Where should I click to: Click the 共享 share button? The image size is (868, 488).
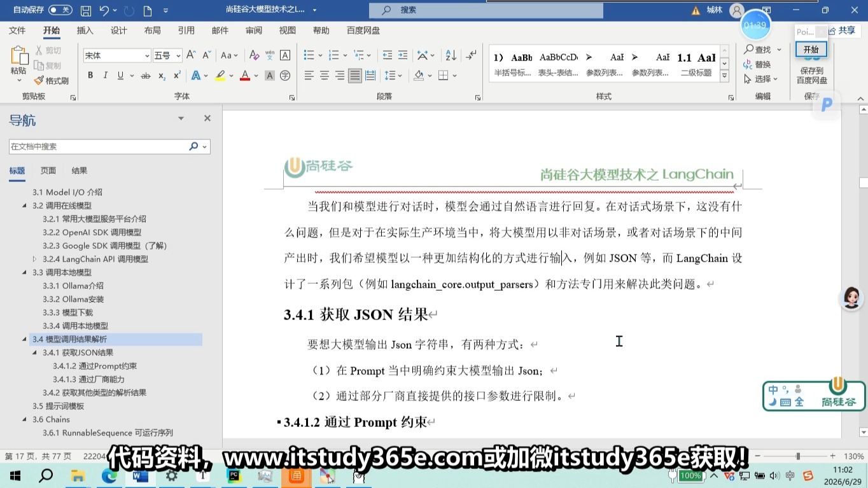(x=843, y=31)
